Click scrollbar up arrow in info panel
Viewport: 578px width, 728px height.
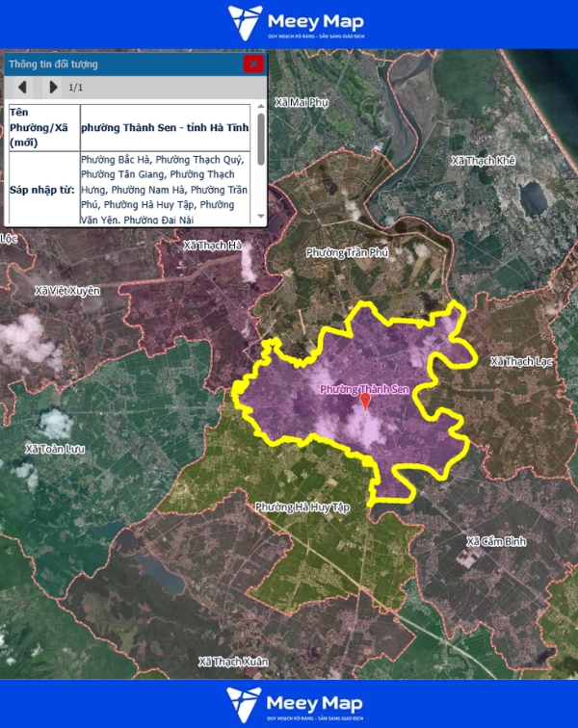[261, 107]
